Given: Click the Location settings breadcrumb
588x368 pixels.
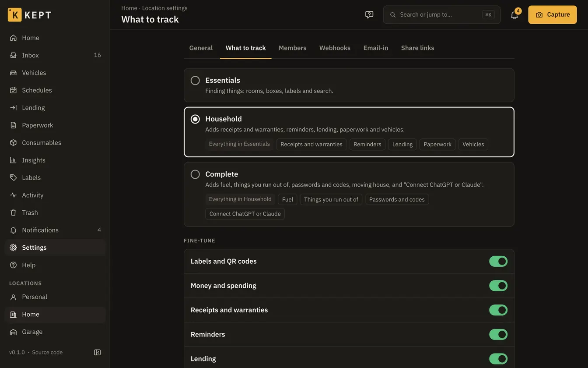Looking at the screenshot, I should click(165, 8).
